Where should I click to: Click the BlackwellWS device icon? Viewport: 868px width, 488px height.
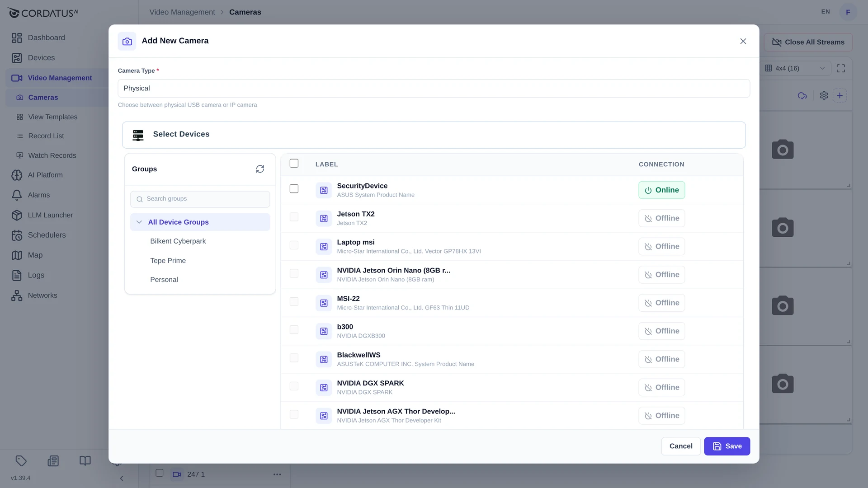pyautogui.click(x=324, y=359)
